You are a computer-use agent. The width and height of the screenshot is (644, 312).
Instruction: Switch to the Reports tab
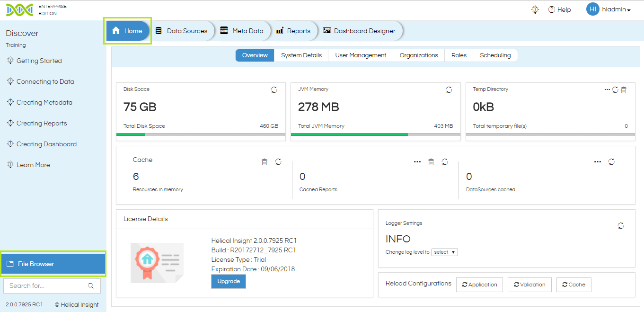tap(294, 31)
